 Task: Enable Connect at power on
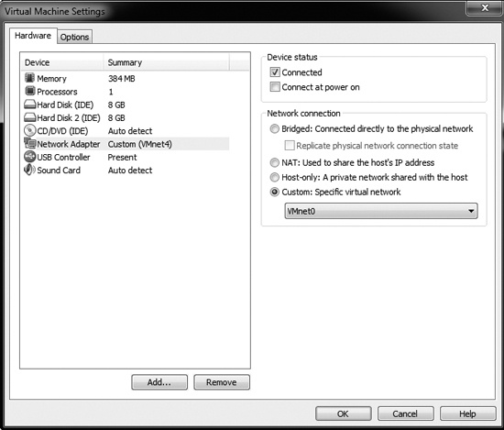[x=275, y=87]
